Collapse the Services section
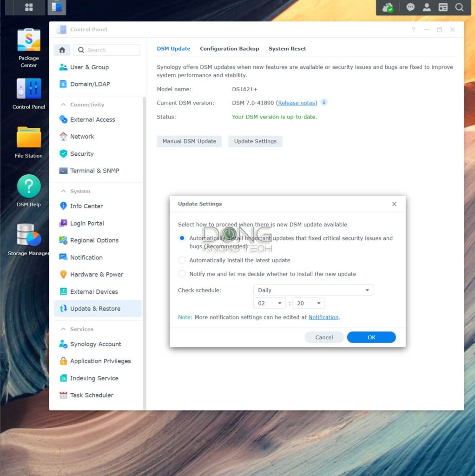This screenshot has height=476, width=475. click(63, 329)
